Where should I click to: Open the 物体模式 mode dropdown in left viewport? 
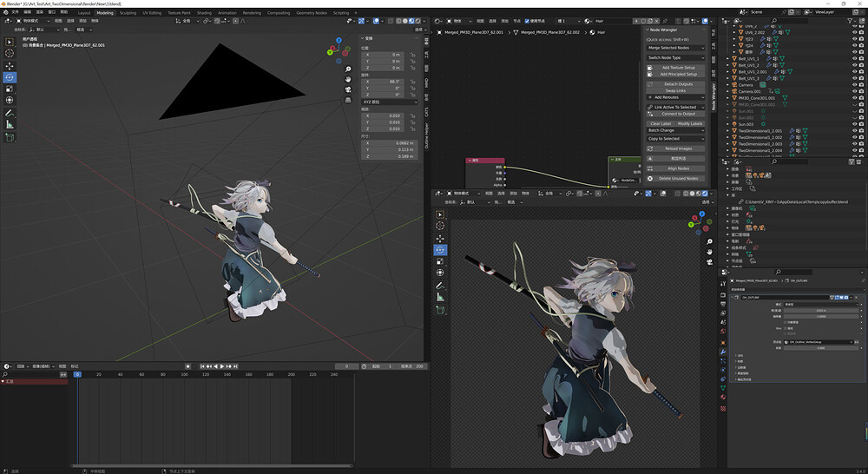point(33,21)
